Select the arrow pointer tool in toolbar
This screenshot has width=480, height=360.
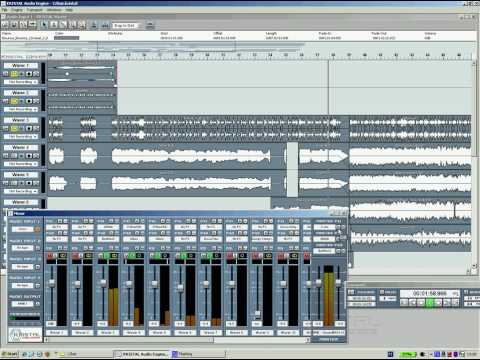click(44, 25)
